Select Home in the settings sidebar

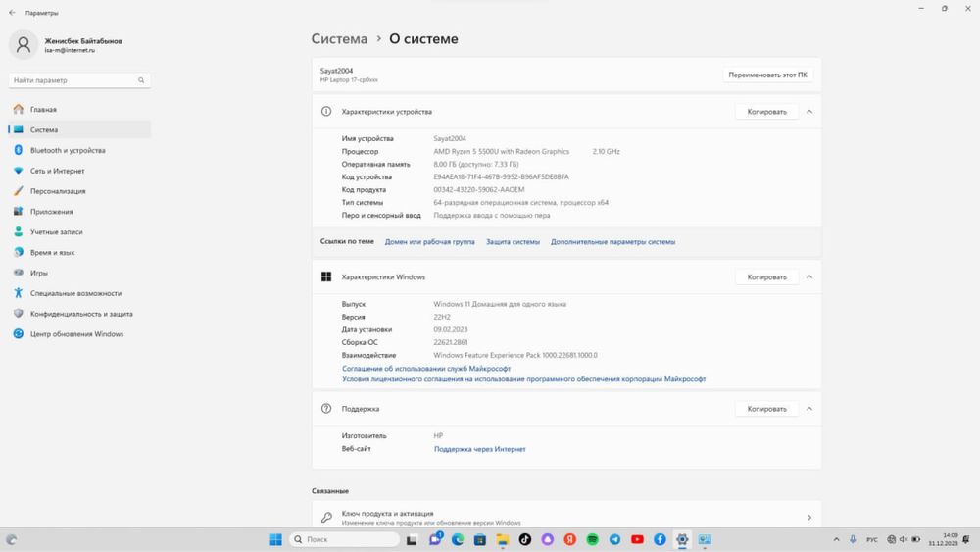[x=43, y=110]
